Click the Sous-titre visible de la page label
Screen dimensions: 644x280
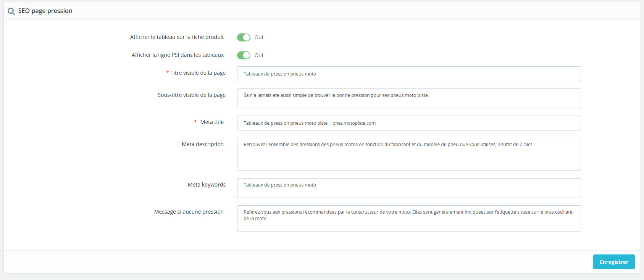(191, 95)
